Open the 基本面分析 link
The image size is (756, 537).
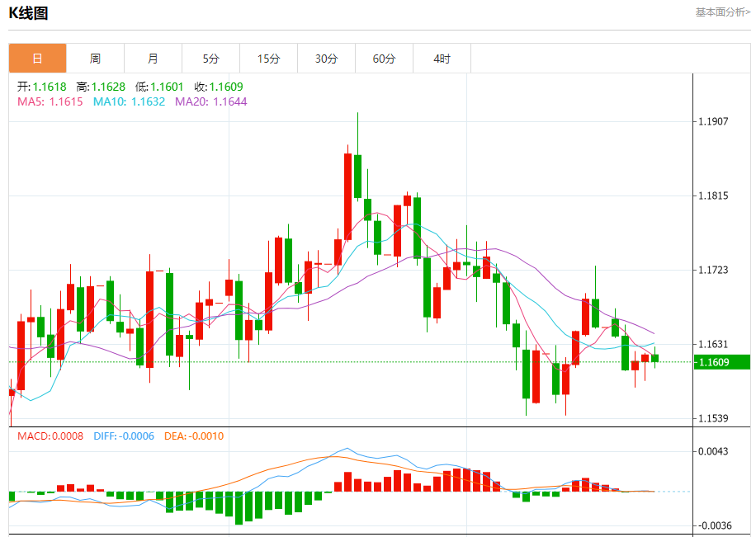pos(722,12)
